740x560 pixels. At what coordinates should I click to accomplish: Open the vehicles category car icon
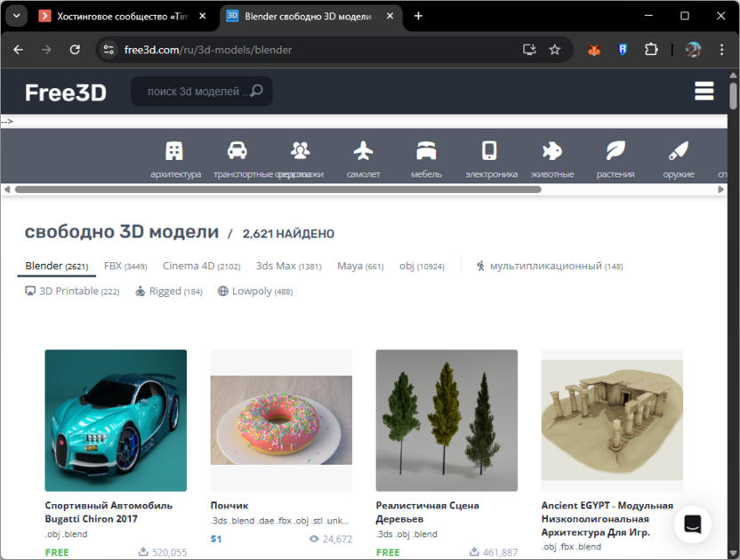pyautogui.click(x=237, y=150)
